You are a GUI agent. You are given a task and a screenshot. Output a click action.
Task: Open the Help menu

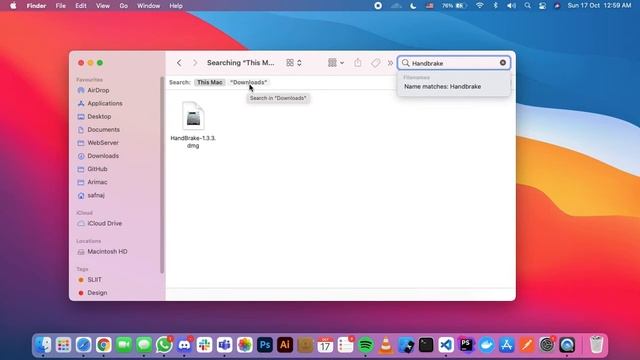[x=176, y=6]
